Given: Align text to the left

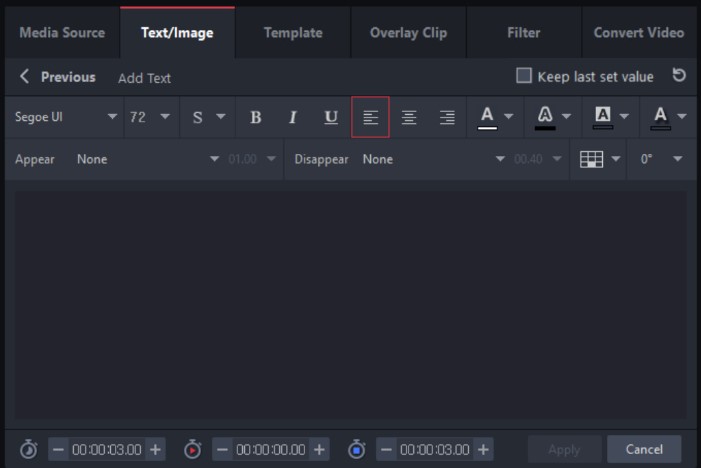Looking at the screenshot, I should click(370, 117).
